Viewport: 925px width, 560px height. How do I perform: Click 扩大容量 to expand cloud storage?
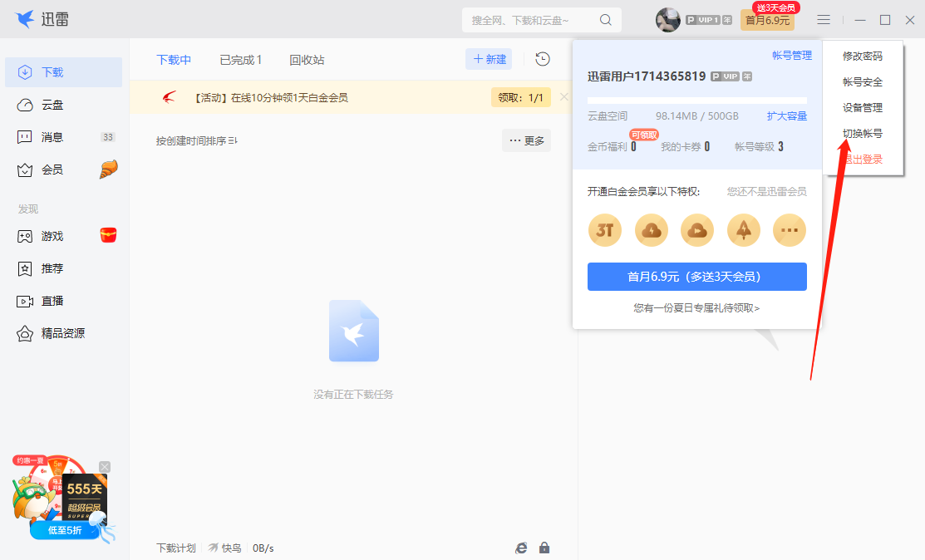point(788,116)
